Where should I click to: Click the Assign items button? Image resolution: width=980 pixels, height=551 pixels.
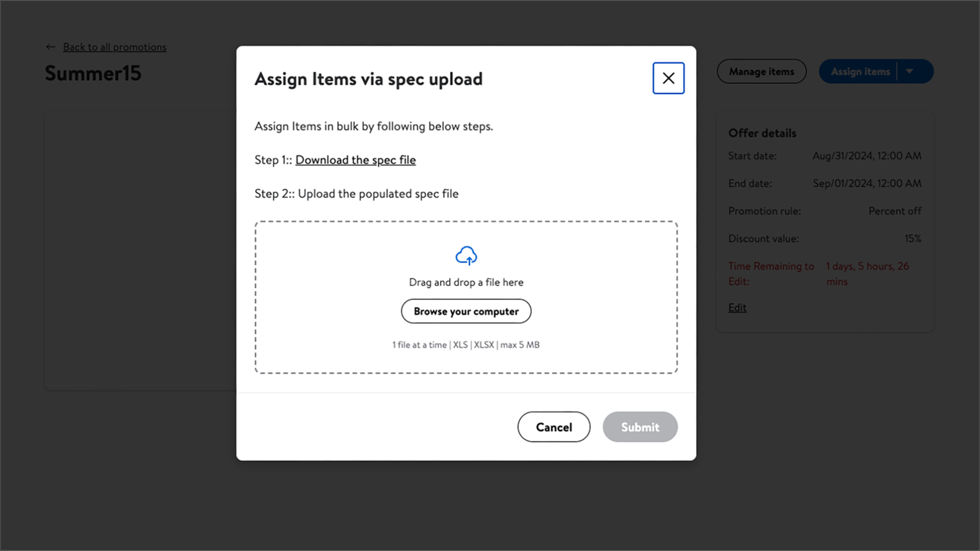click(x=860, y=71)
